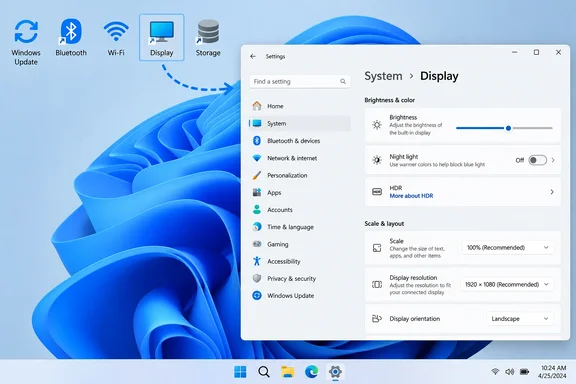
Task: Click the Display heading in breadcrumb
Action: 439,76
